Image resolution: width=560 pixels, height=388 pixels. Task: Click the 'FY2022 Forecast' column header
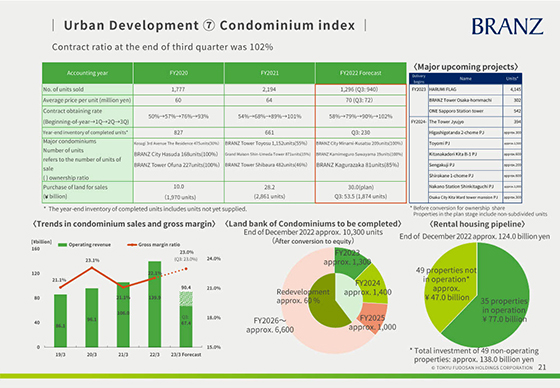tap(361, 73)
